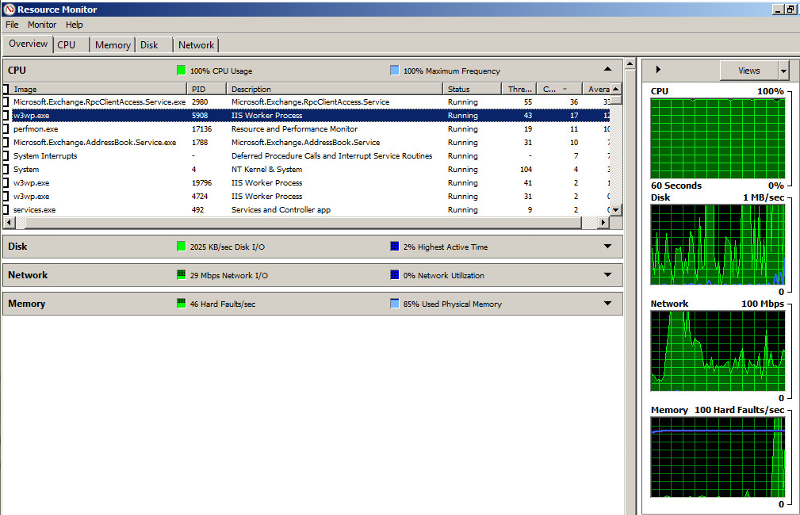Switch to the Network tab
Screen dimensions: 800x515
point(196,45)
